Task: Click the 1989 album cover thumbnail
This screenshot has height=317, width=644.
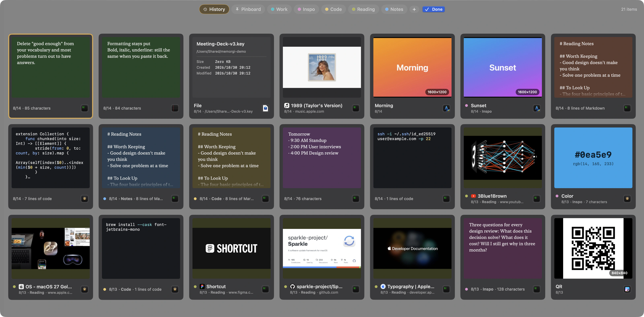Action: click(322, 67)
